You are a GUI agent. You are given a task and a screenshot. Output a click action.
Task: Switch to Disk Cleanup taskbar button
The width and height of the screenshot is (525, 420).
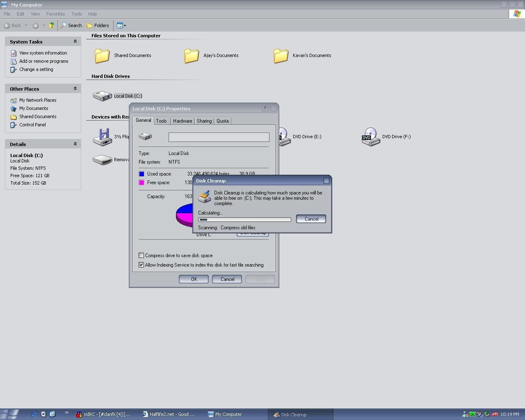[x=300, y=414]
